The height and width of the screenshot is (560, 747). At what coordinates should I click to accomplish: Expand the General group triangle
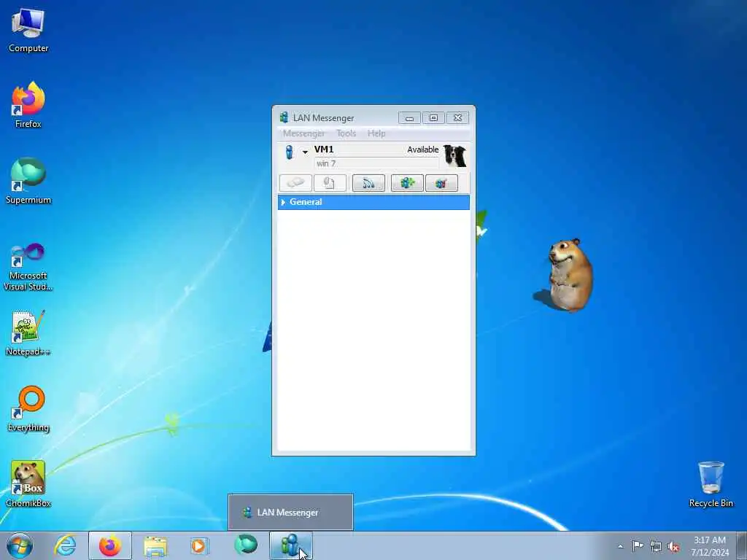tap(284, 203)
